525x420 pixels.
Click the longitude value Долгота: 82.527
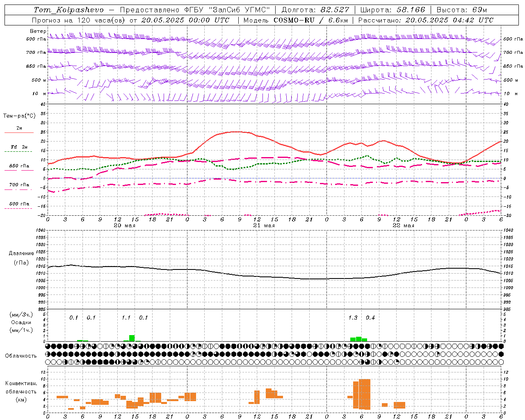click(x=315, y=10)
